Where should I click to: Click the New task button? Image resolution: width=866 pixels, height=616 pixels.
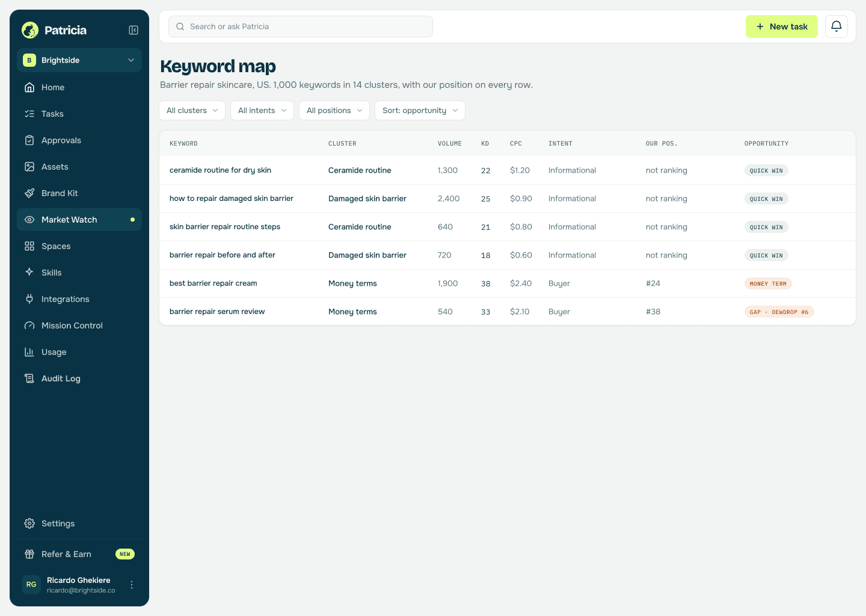click(x=782, y=26)
